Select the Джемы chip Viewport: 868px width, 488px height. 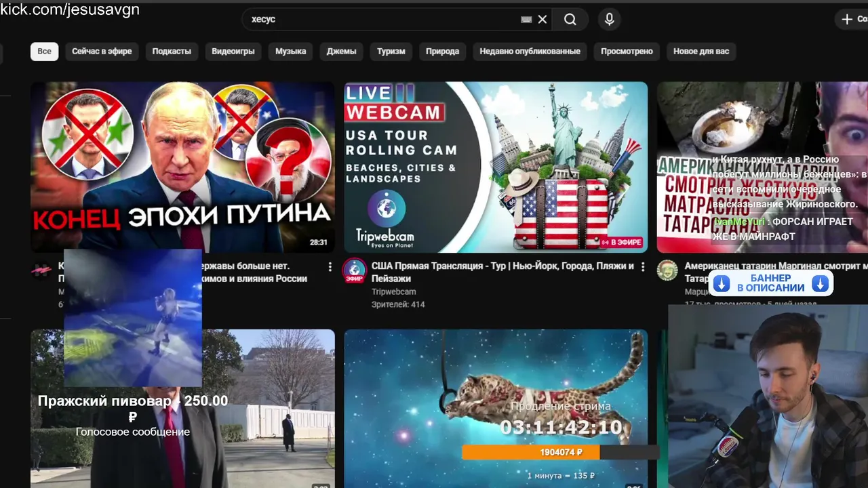[342, 52]
